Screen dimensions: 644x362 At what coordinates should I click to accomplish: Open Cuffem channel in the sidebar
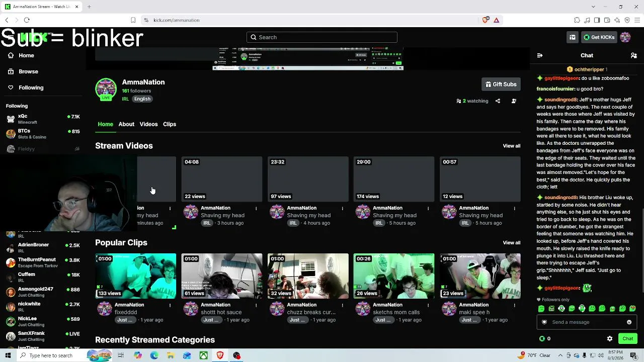[x=42, y=278]
